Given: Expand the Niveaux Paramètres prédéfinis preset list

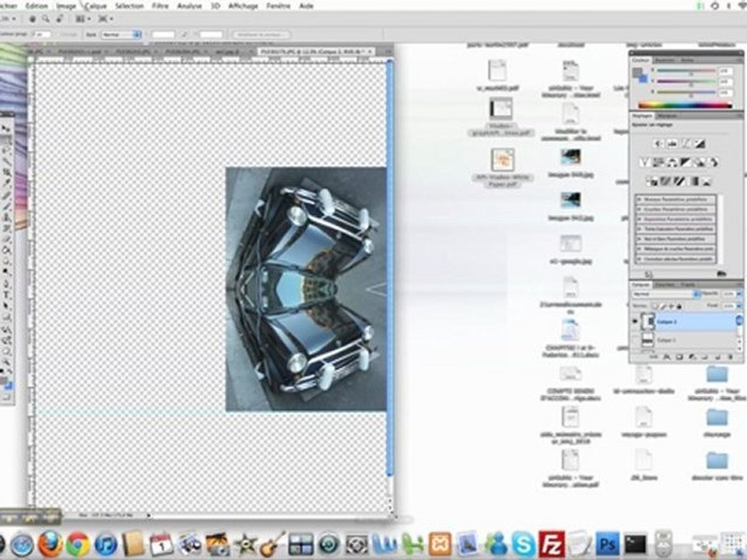Looking at the screenshot, I should [675, 200].
